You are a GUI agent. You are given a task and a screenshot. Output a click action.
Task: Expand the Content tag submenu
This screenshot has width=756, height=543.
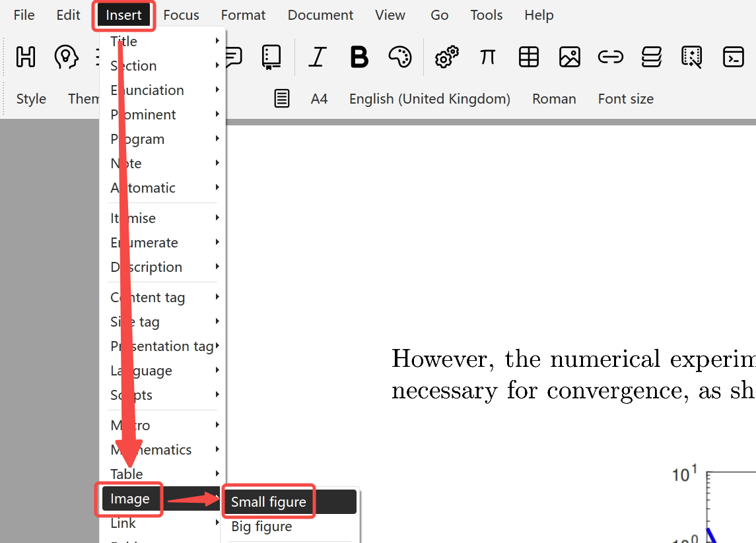tap(163, 298)
